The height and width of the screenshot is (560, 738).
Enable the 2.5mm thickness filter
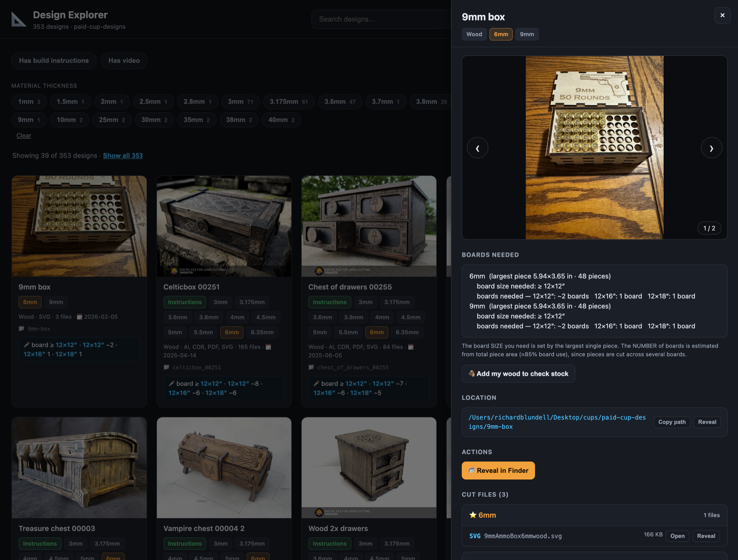(x=153, y=101)
